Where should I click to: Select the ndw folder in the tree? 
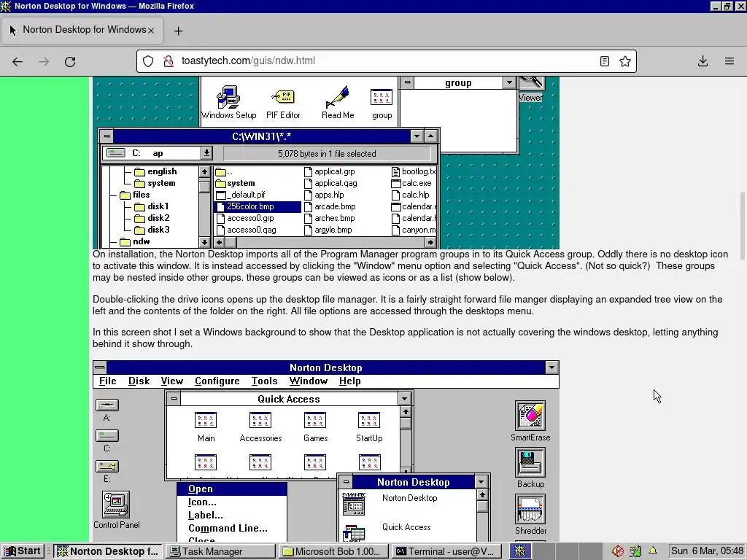[135, 241]
